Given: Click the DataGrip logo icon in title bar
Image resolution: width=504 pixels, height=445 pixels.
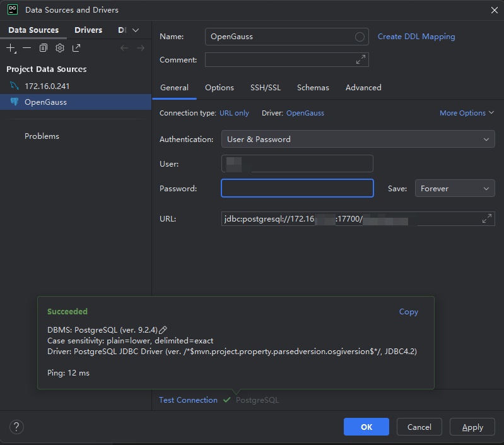Looking at the screenshot, I should point(13,9).
